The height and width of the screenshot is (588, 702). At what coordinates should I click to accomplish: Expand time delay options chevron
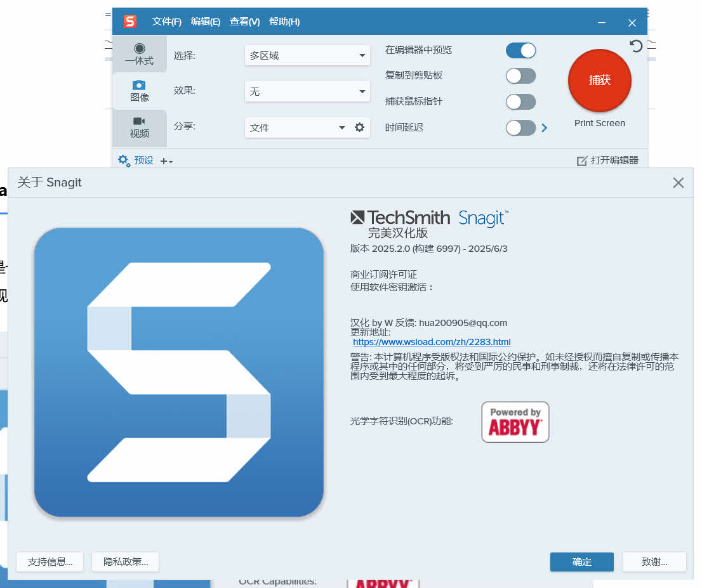[x=545, y=128]
